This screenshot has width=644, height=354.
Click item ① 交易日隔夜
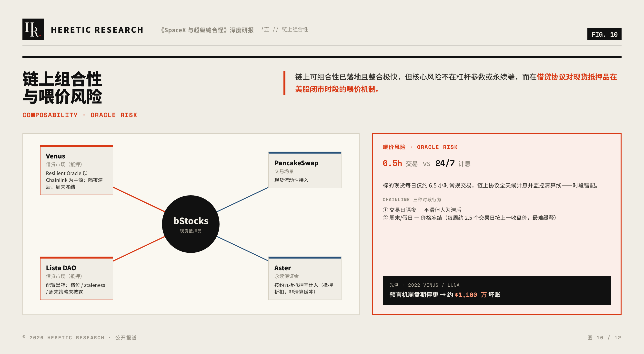point(422,210)
